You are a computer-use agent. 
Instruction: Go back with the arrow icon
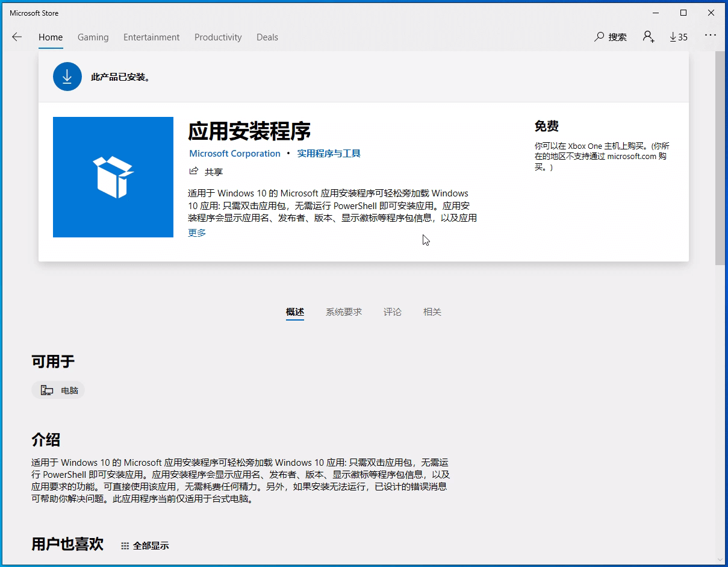pyautogui.click(x=17, y=37)
